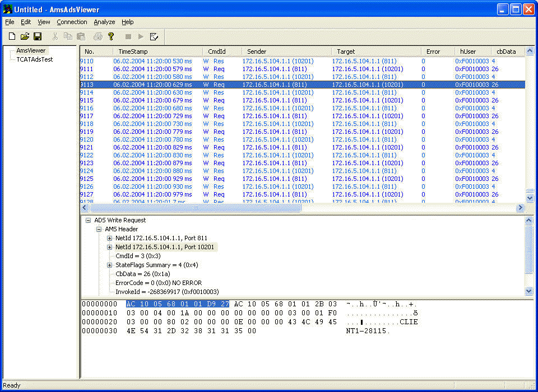
Task: Open the Analyze menu
Action: tap(104, 22)
